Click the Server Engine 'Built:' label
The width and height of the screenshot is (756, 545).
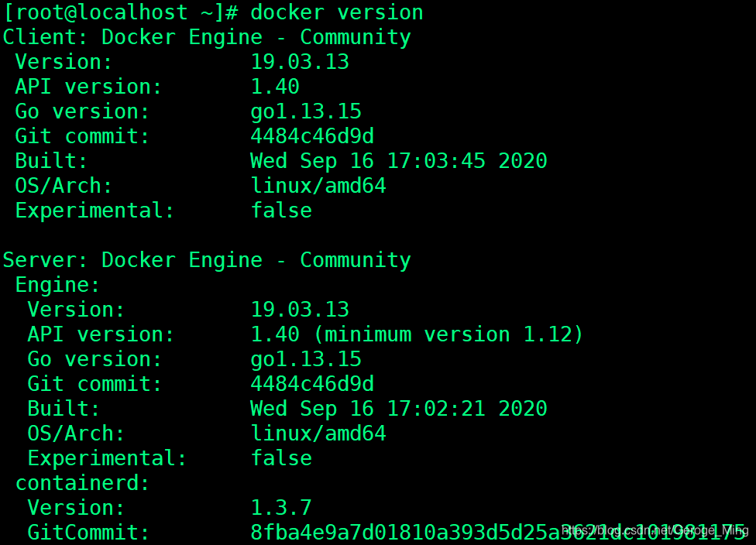click(64, 409)
